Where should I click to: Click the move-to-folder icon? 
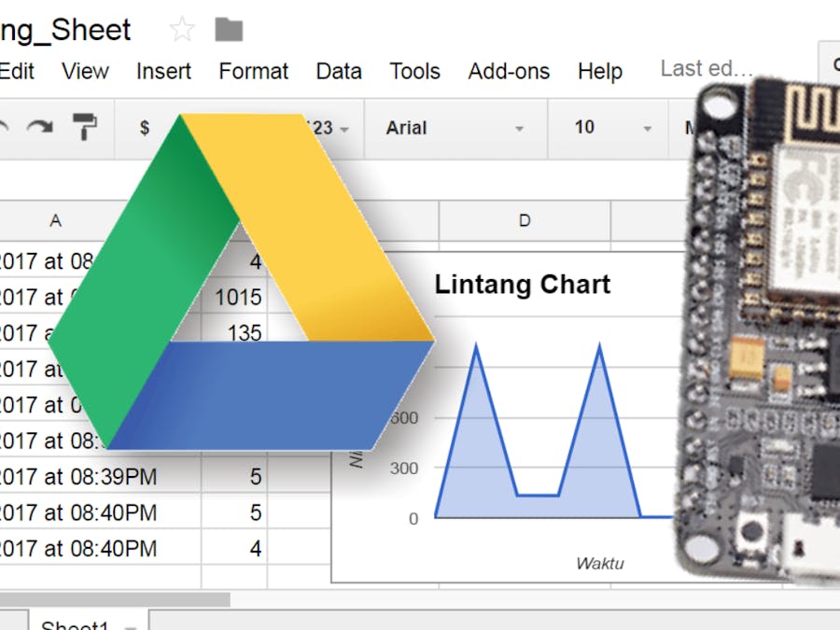tap(229, 30)
